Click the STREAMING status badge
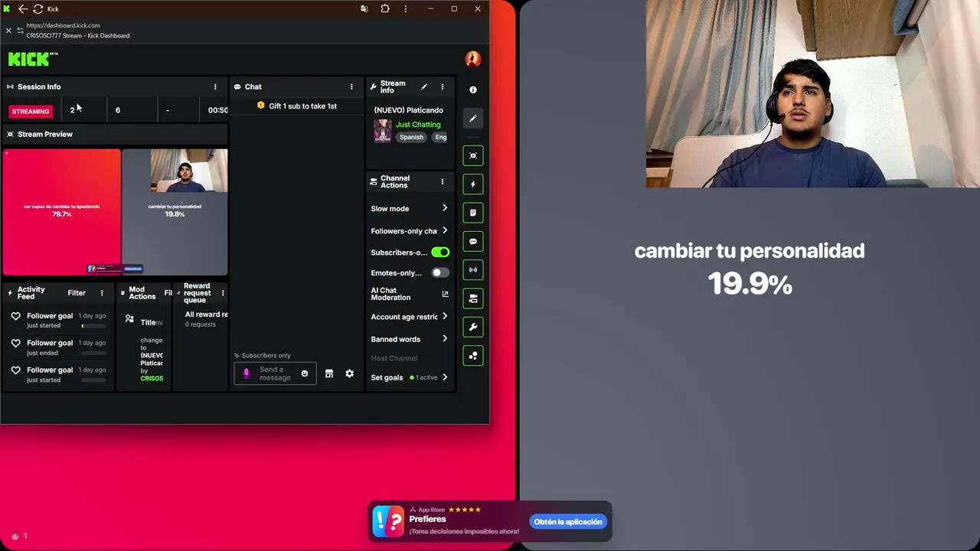Screen dimensions: 980x551 point(31,111)
